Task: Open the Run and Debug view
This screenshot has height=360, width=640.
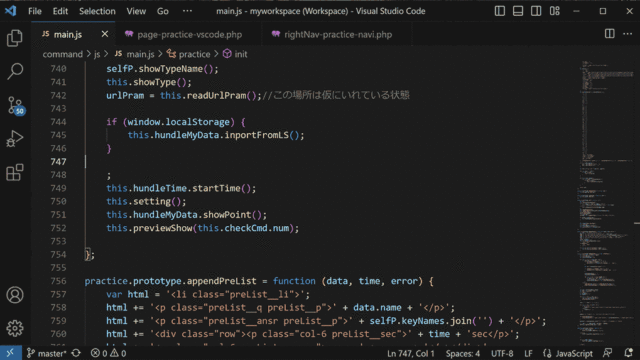Action: coord(15,138)
